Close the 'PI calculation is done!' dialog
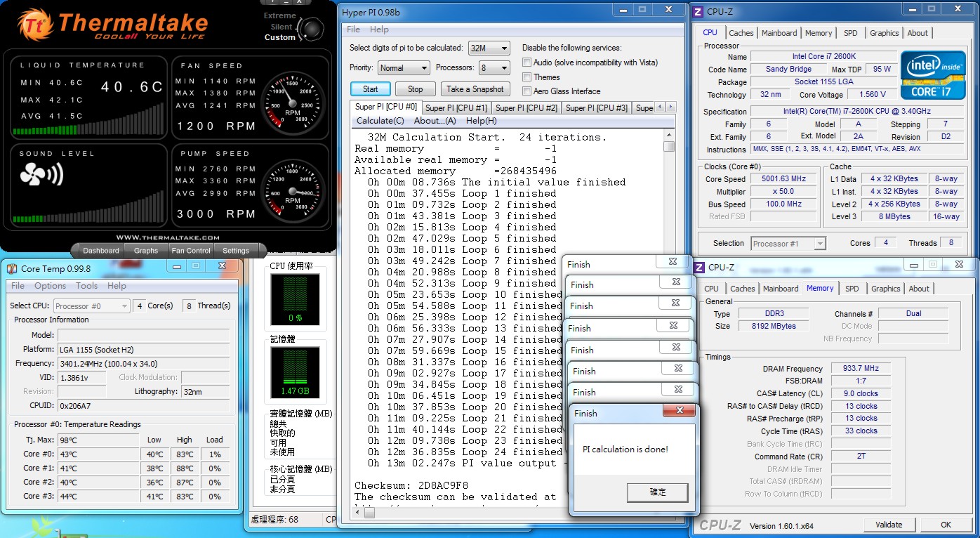Image resolution: width=980 pixels, height=538 pixels. (x=680, y=412)
